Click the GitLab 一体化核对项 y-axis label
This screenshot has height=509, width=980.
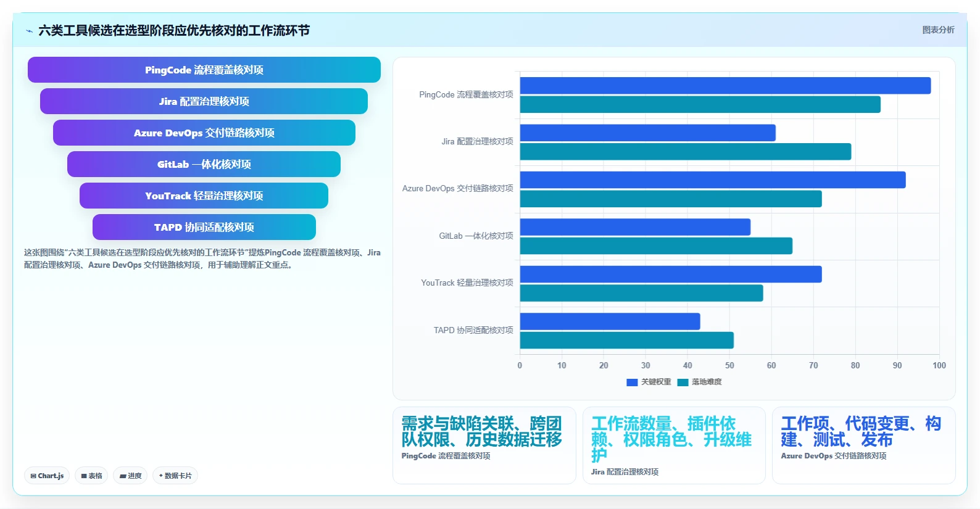tap(476, 236)
